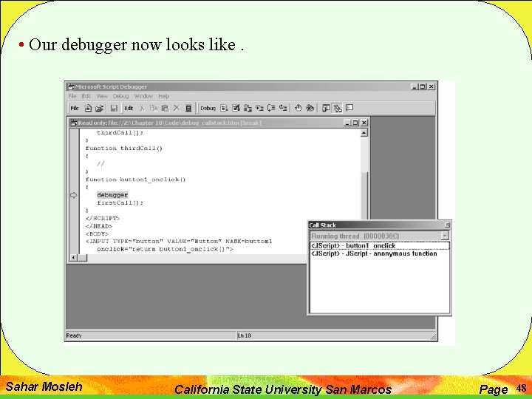The height and width of the screenshot is (399, 532).
Task: Close the debug_callstack.htm document window
Action: coord(364,123)
